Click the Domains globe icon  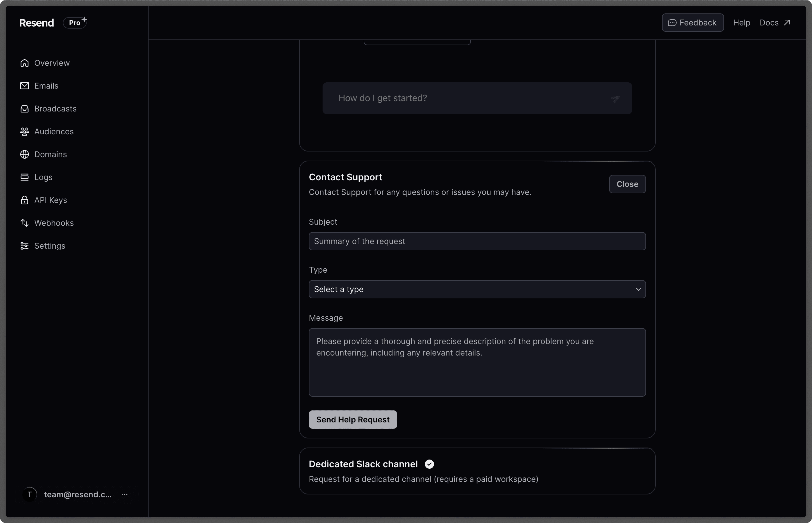tap(25, 154)
